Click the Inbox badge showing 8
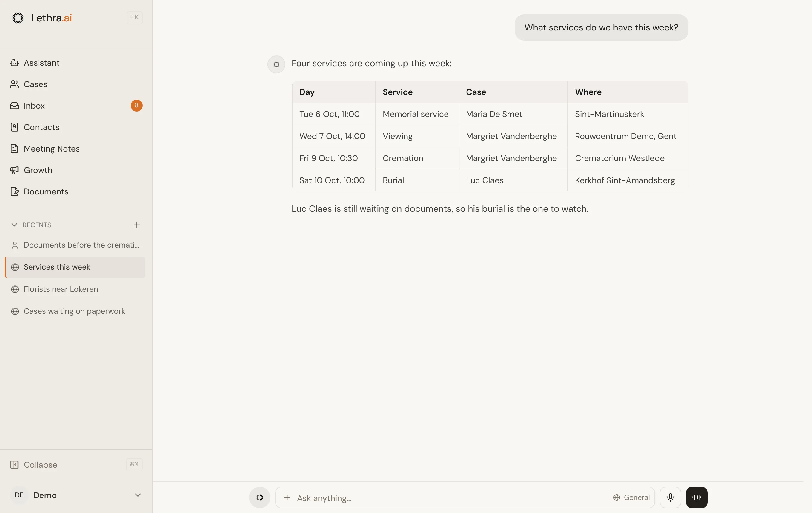This screenshot has height=513, width=812. pyautogui.click(x=136, y=105)
